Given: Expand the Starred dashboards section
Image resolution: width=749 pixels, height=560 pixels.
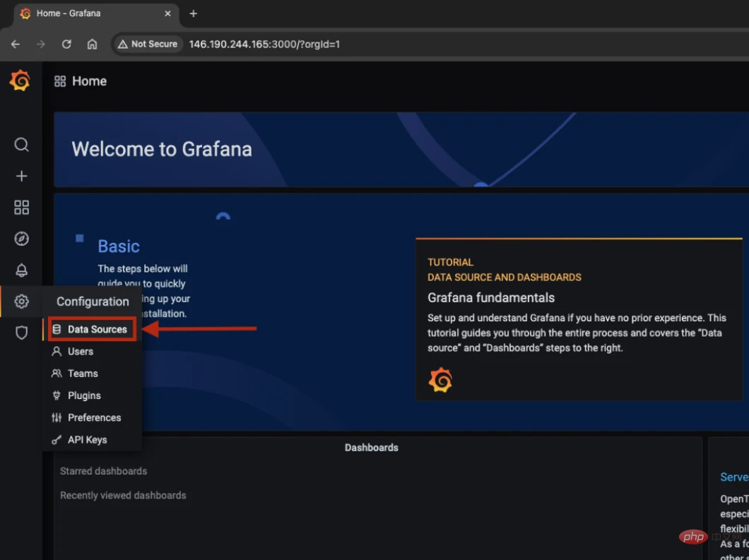Looking at the screenshot, I should pos(103,471).
